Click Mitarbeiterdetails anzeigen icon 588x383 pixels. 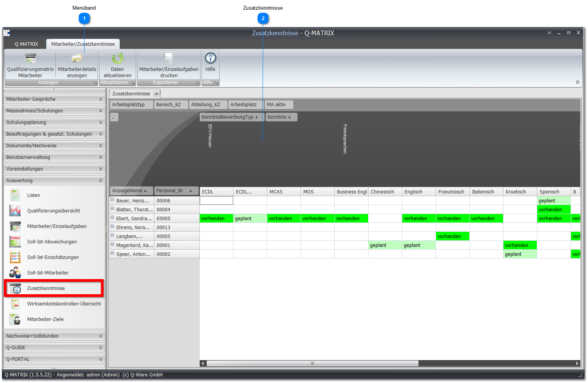(77, 59)
